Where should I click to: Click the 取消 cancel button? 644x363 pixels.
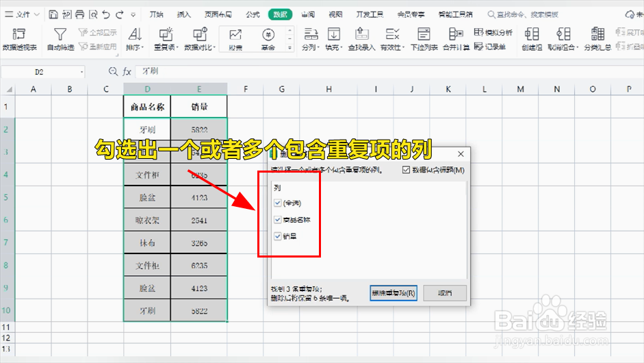[445, 293]
